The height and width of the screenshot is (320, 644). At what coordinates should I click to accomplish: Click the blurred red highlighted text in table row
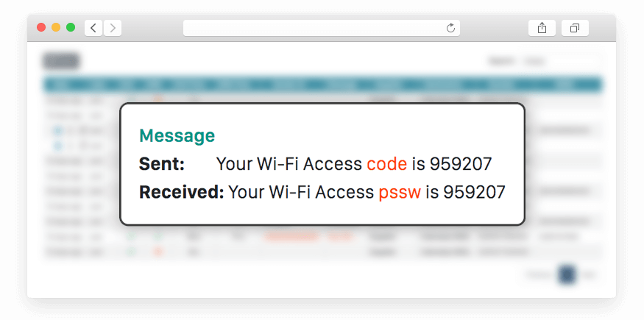click(292, 236)
